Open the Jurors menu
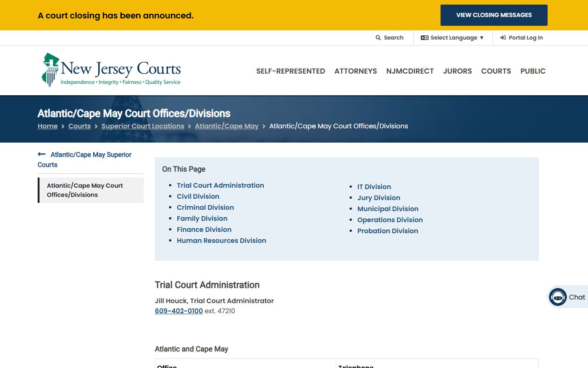Viewport: 588px width, 368px height. click(x=458, y=71)
